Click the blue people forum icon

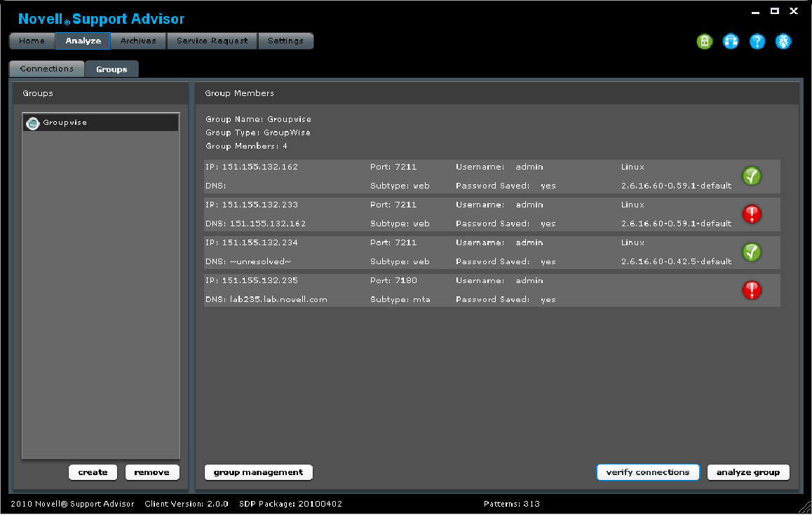click(731, 41)
